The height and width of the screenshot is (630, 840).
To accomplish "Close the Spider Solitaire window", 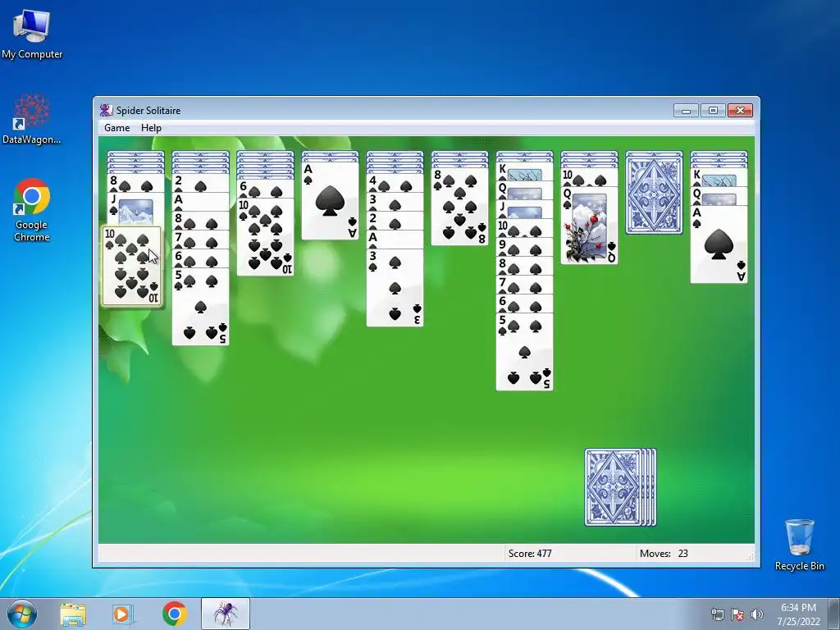I will (741, 111).
